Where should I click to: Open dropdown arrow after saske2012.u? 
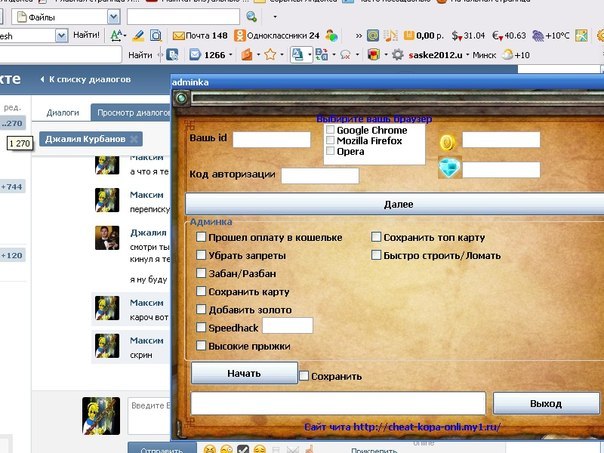click(467, 55)
